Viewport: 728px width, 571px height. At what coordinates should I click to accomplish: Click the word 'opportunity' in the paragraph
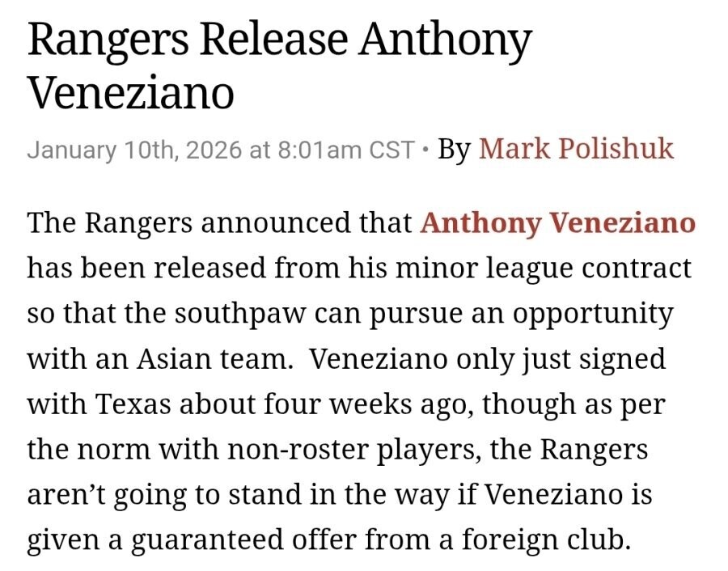[x=593, y=314]
